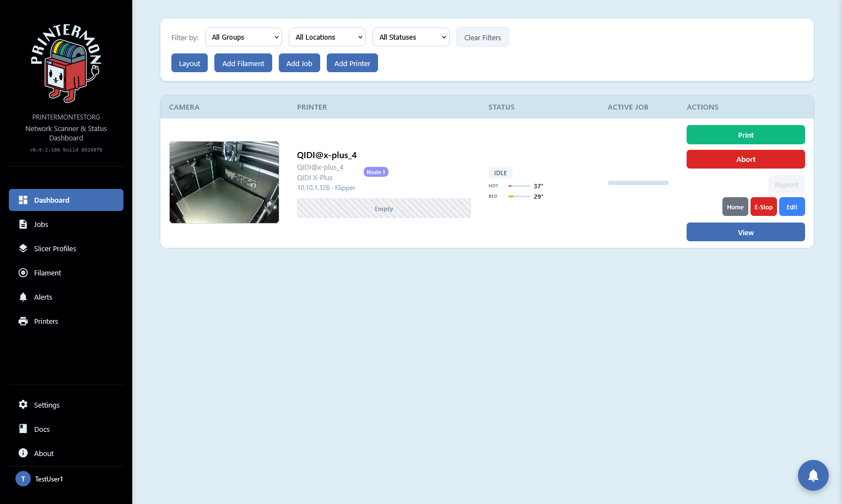842x504 pixels.
Task: Click the Printers icon in sidebar
Action: [23, 321]
